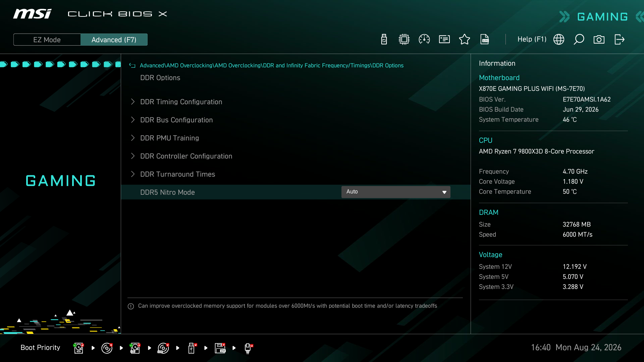Select the USB floppy boot device
The height and width of the screenshot is (362, 644).
pos(220,348)
